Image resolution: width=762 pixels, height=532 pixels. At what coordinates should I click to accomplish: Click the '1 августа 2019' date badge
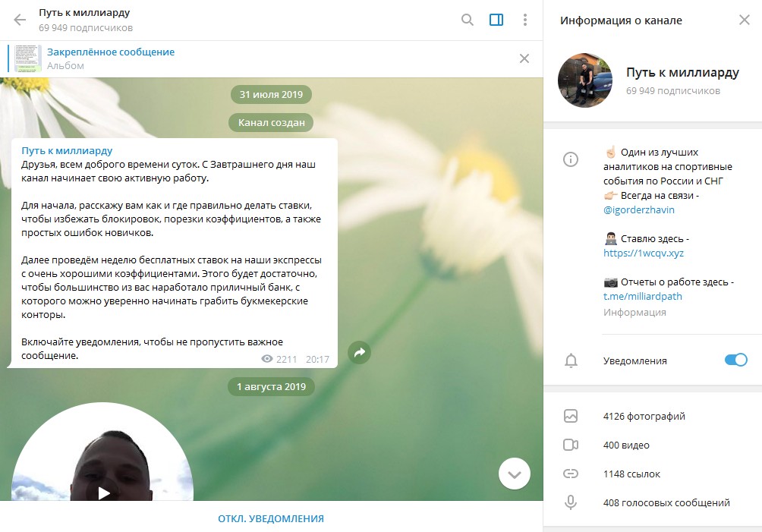[x=271, y=387]
